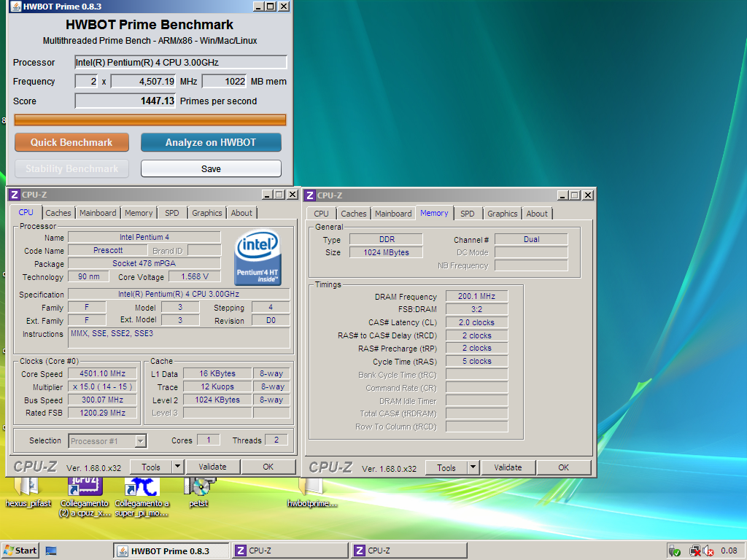Switch to Caches tab in right CPU-Z
This screenshot has width=747, height=560.
354,214
